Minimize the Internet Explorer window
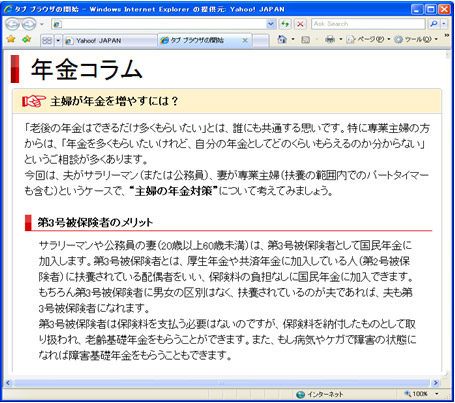The image size is (455, 403). click(417, 9)
